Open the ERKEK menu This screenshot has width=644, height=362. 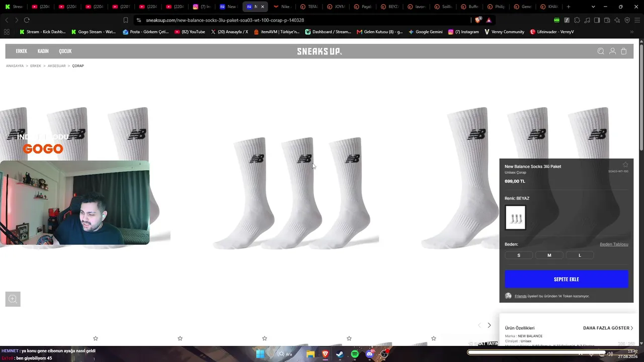coord(22,51)
